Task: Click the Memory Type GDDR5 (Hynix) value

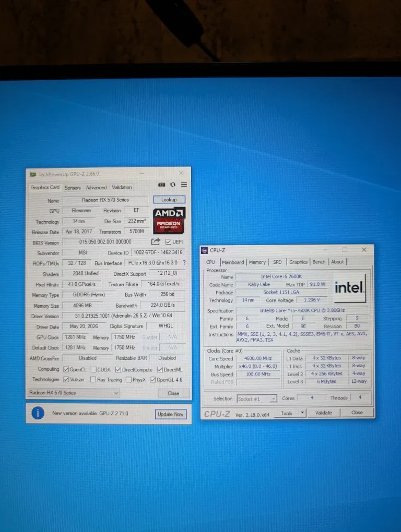Action: pyautogui.click(x=89, y=295)
